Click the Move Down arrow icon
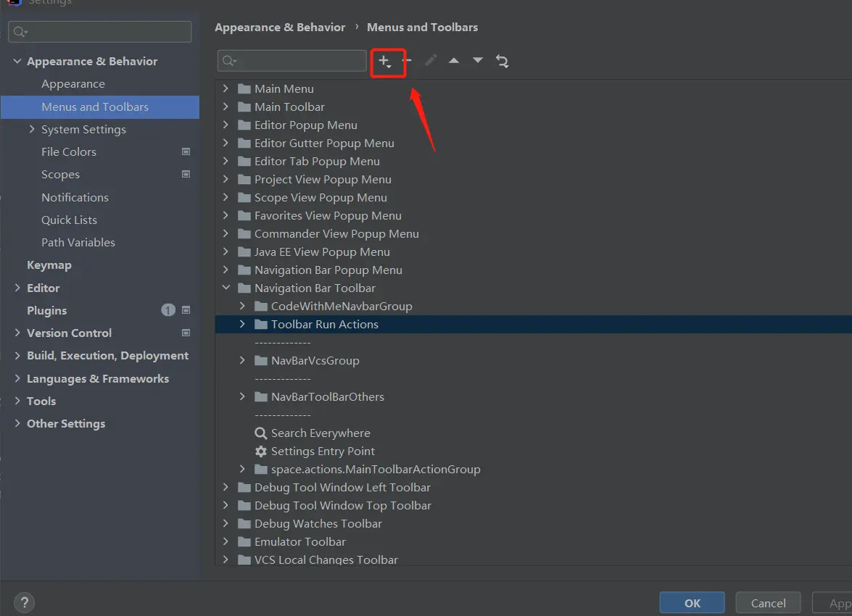This screenshot has width=852, height=616. (478, 61)
